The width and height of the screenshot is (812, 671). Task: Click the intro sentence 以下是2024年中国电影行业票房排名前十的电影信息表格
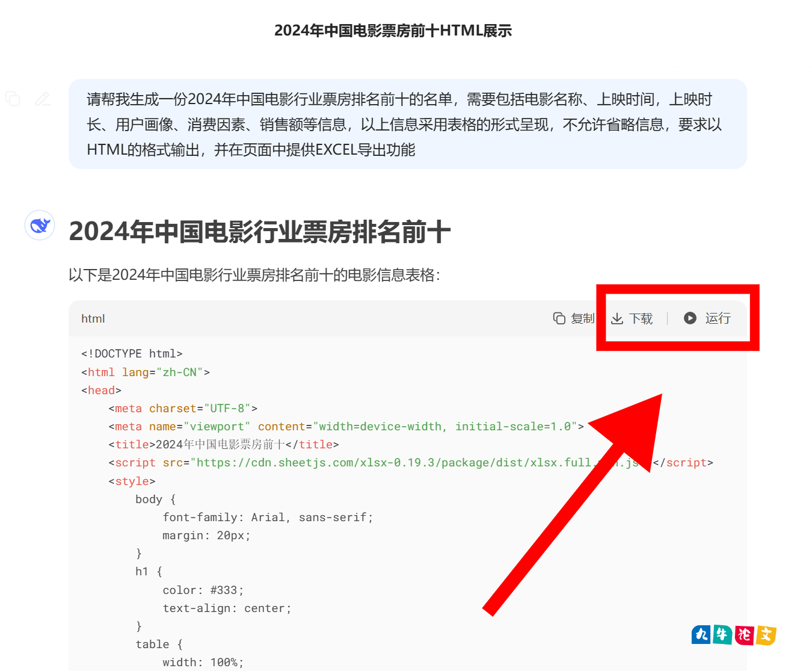[254, 275]
